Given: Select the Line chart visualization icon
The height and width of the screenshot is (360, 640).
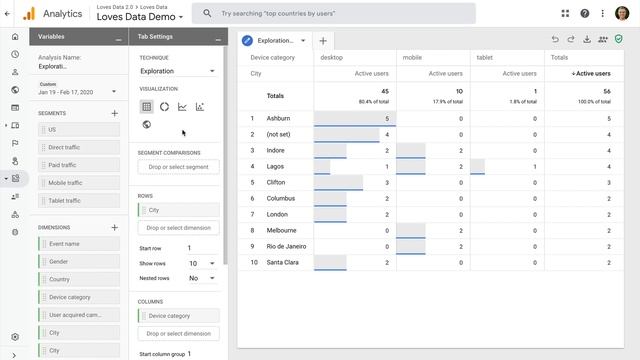Looking at the screenshot, I should coord(182,107).
